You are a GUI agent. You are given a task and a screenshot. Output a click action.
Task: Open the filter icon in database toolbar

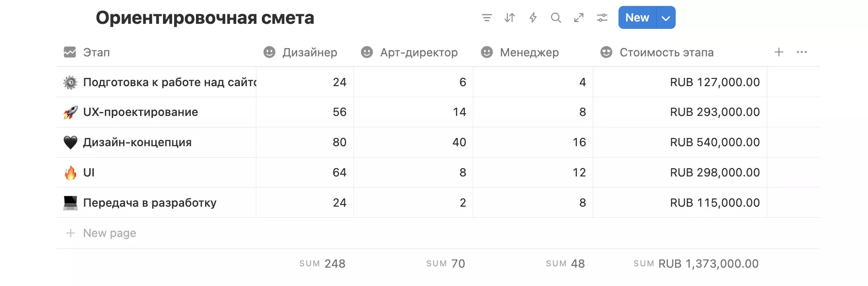point(487,18)
